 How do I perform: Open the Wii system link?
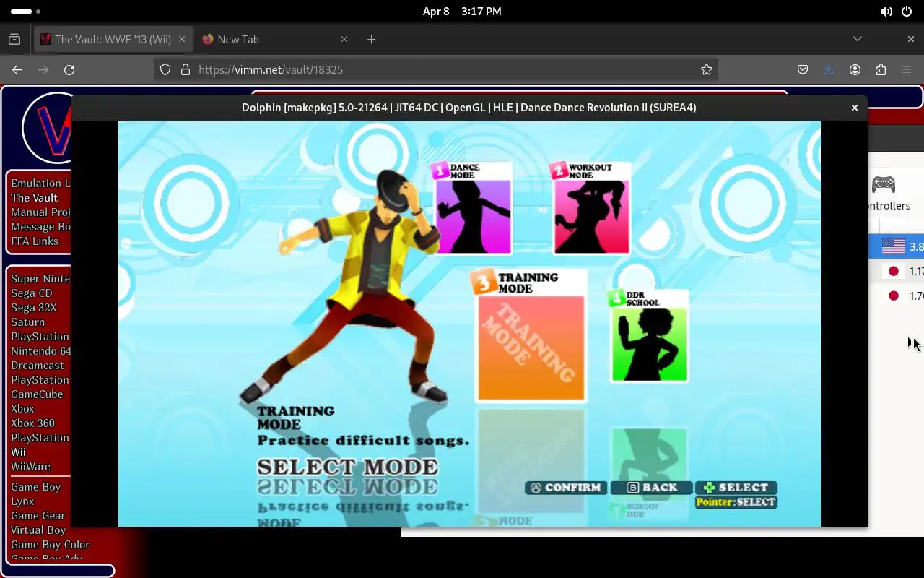(18, 452)
